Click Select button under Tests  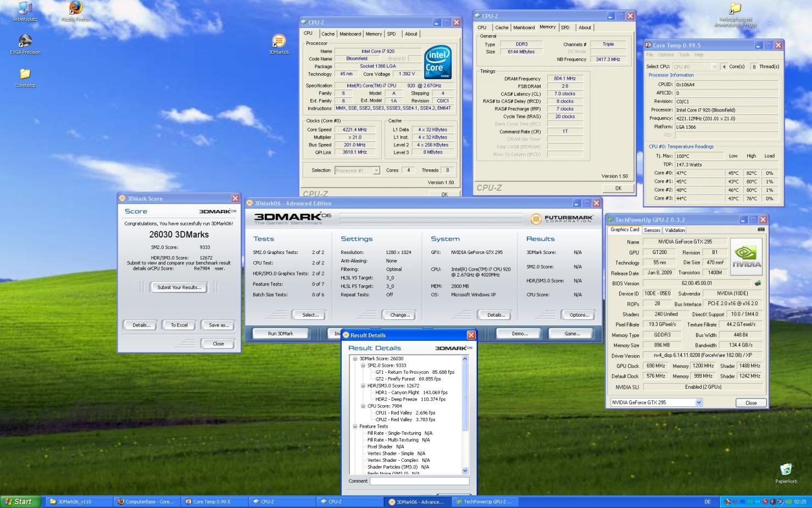310,315
